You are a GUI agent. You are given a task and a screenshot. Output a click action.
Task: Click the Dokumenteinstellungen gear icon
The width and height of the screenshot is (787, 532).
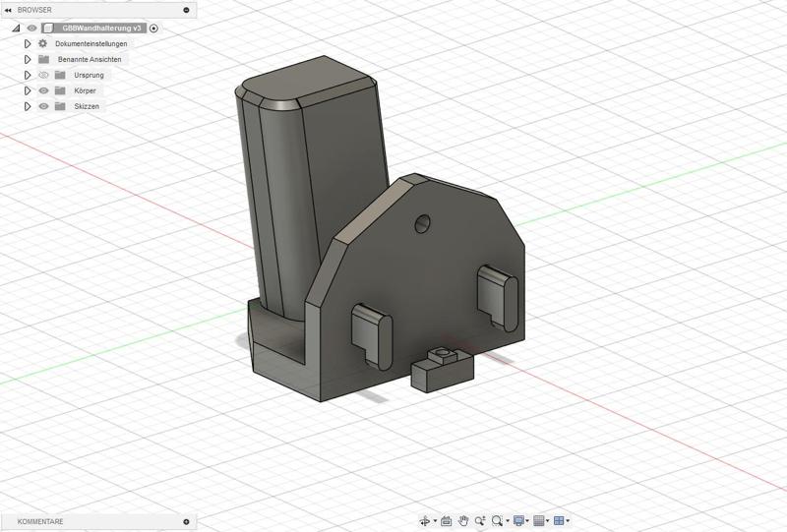[43, 43]
